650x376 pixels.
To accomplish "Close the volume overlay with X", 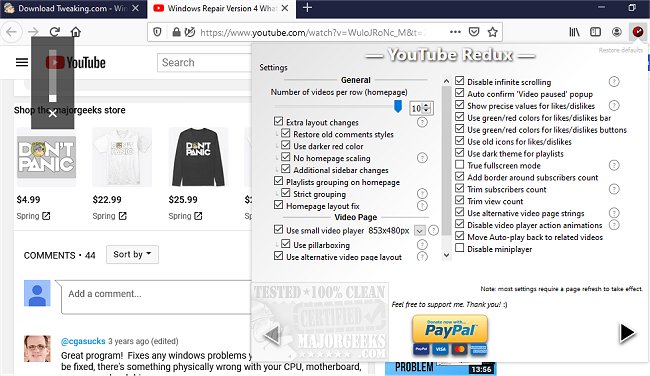I will tap(52, 114).
